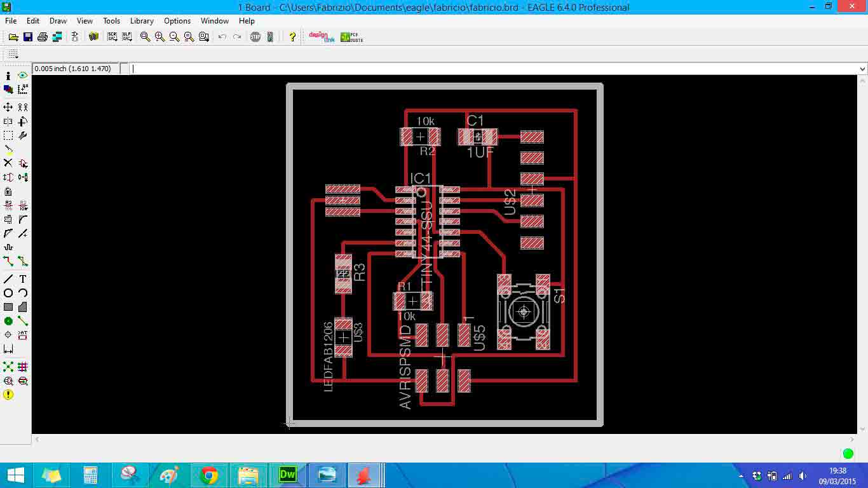Zoom to fit the board
Viewport: 868px width, 488px height.
145,37
